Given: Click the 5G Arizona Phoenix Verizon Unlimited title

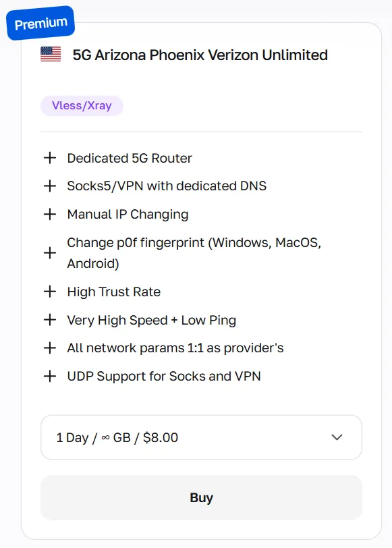Looking at the screenshot, I should click(199, 55).
